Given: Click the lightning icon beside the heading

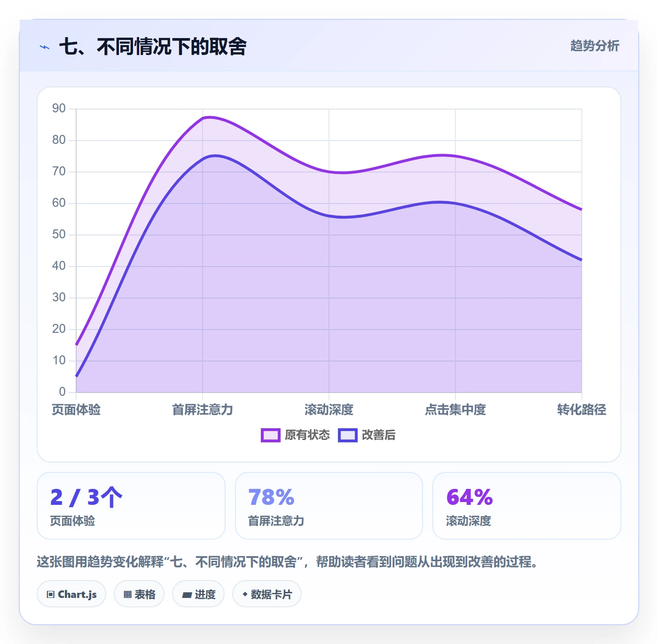Looking at the screenshot, I should (45, 47).
